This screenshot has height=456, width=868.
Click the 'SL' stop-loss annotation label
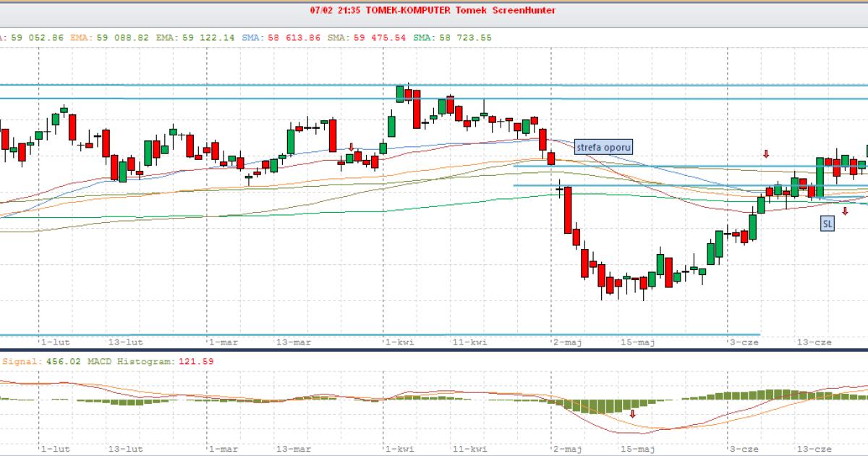[x=827, y=224]
